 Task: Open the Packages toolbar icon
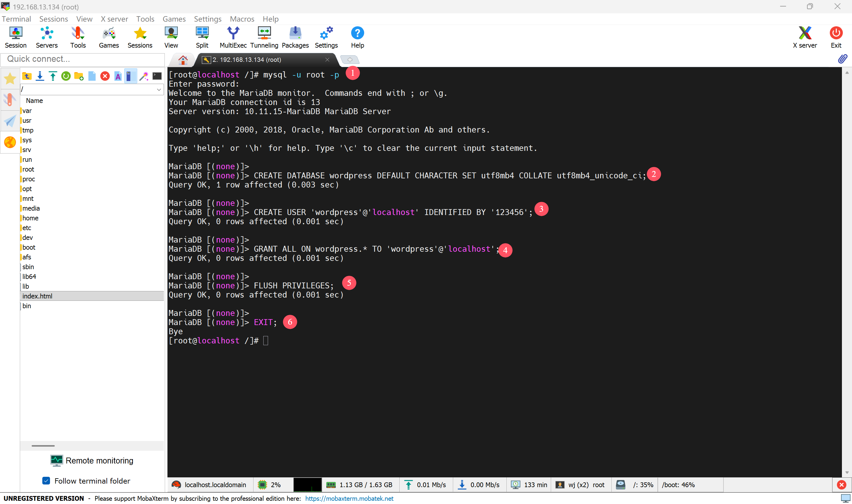point(295,37)
